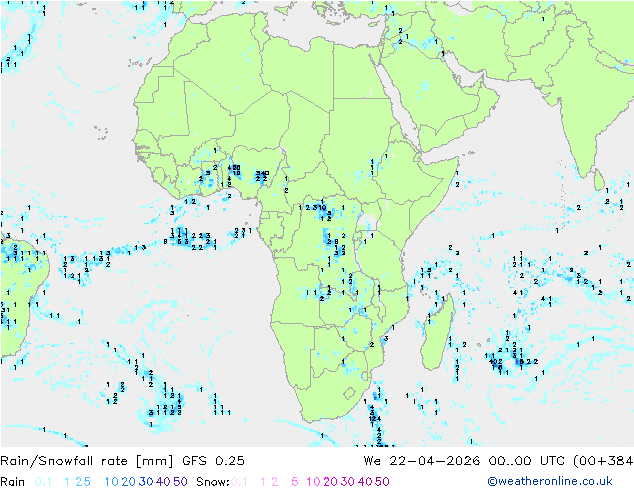Click the '(00+384' forecast hour text

(x=603, y=461)
